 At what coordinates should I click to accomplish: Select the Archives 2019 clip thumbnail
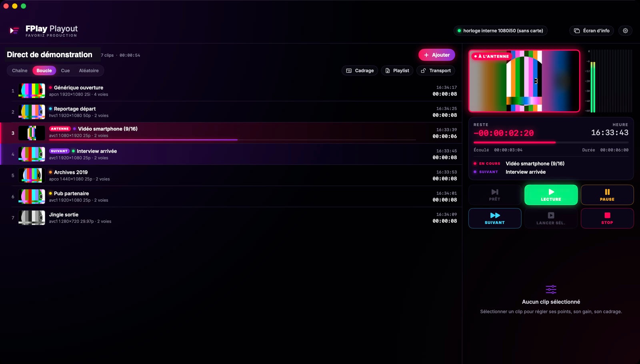32,175
